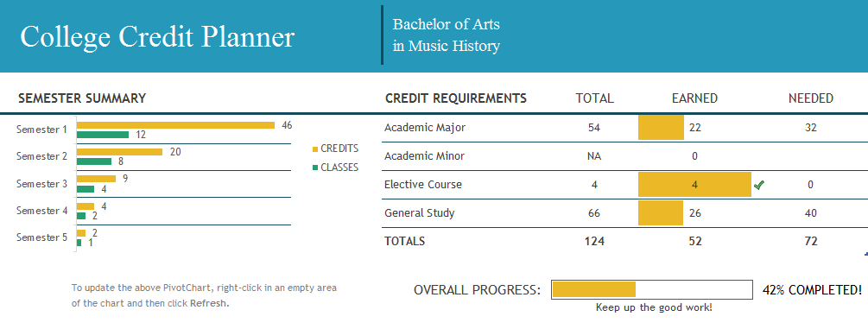Select the Elective Course total cell
868x329 pixels.
pyautogui.click(x=594, y=185)
